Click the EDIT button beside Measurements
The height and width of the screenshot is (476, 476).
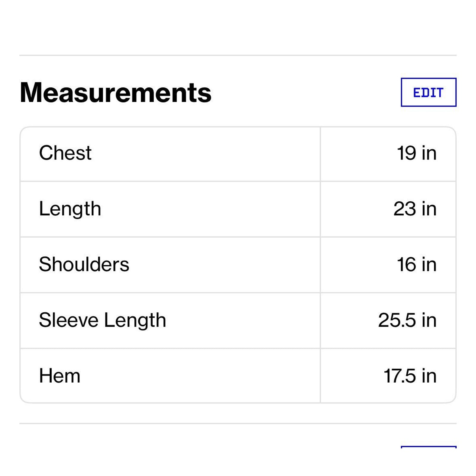click(x=428, y=92)
